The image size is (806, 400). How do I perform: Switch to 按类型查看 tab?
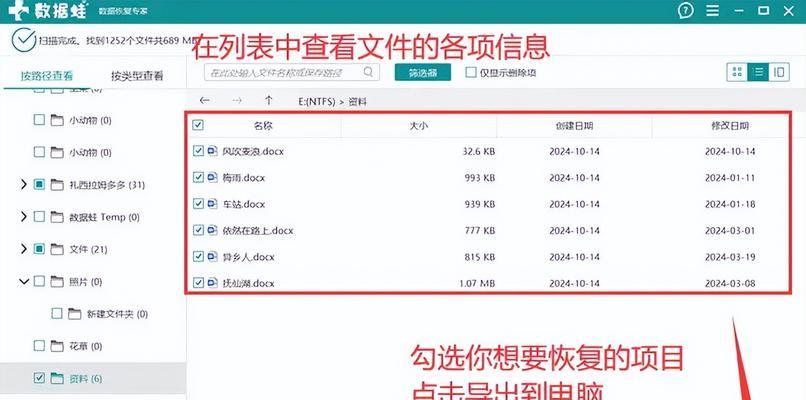click(x=137, y=76)
